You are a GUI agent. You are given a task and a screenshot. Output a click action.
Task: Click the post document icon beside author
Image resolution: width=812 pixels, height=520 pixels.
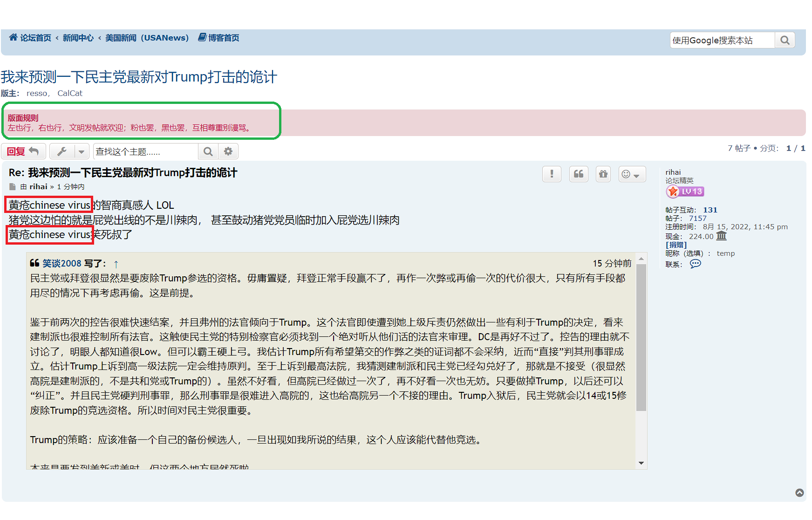13,187
